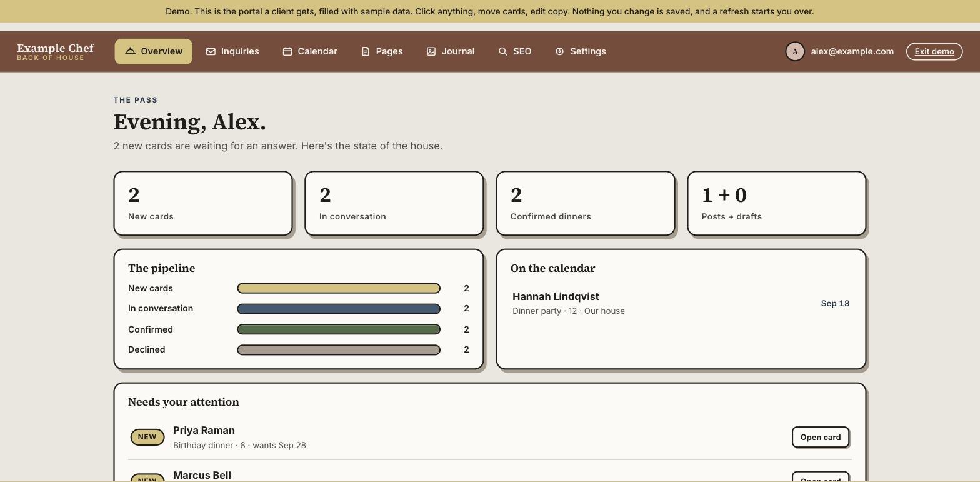Open Priya Raman's card
Viewport: 980px width, 482px height.
[821, 438]
